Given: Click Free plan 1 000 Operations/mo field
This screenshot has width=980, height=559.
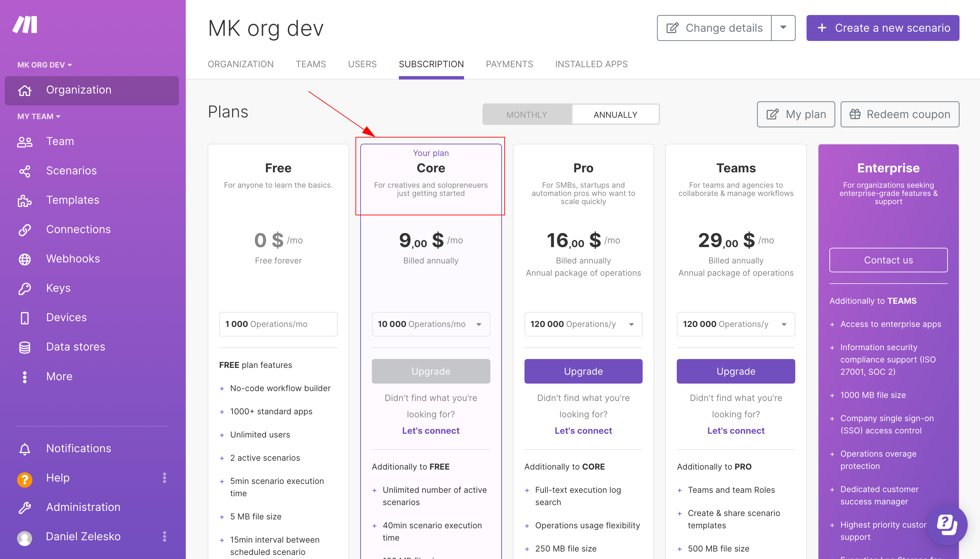Looking at the screenshot, I should tap(278, 324).
